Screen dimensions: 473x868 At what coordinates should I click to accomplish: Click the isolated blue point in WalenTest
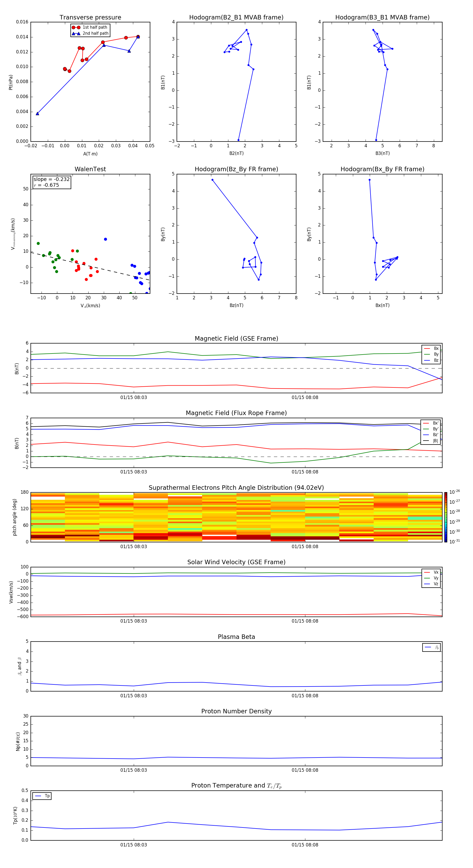pos(105,239)
